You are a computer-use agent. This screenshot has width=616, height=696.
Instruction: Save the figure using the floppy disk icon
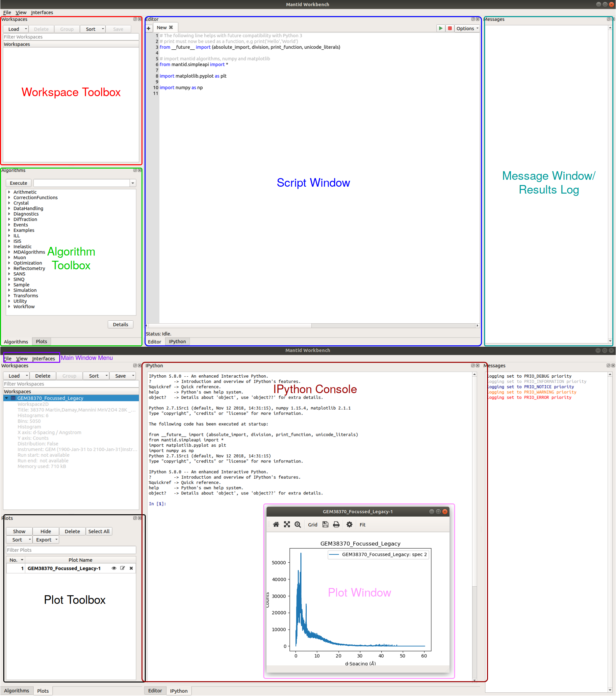point(325,524)
